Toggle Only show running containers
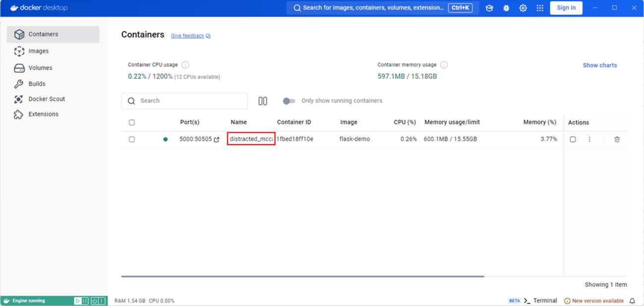 [289, 101]
